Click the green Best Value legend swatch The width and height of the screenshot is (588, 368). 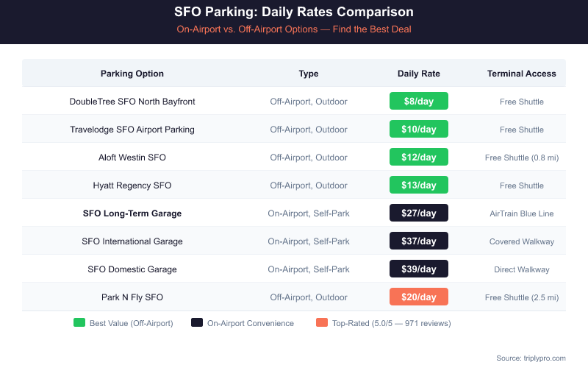point(79,323)
